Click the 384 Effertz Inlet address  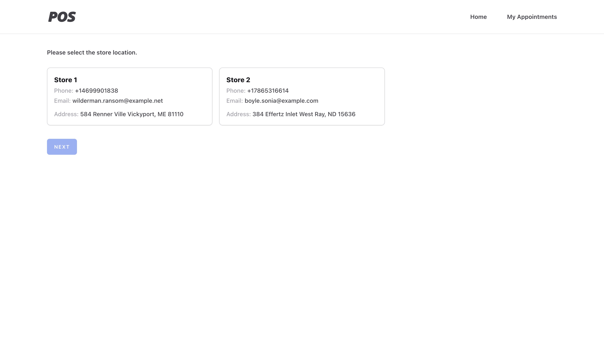pyautogui.click(x=304, y=114)
